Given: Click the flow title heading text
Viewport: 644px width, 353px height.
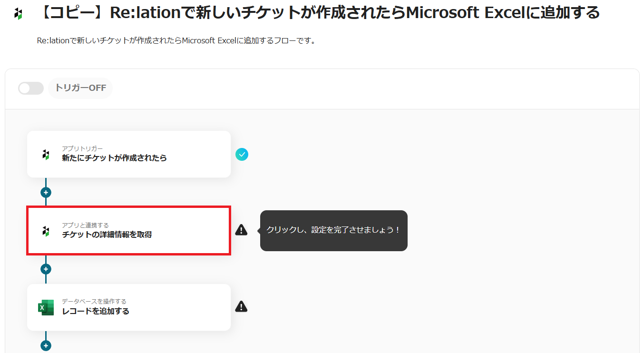Looking at the screenshot, I should click(x=318, y=13).
